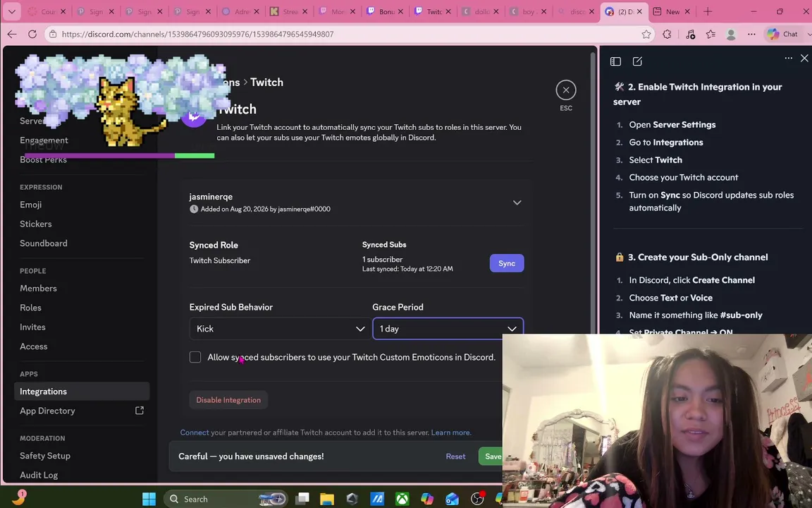Screen dimensions: 812x508
Task: Open Roles settings
Action: (x=30, y=308)
